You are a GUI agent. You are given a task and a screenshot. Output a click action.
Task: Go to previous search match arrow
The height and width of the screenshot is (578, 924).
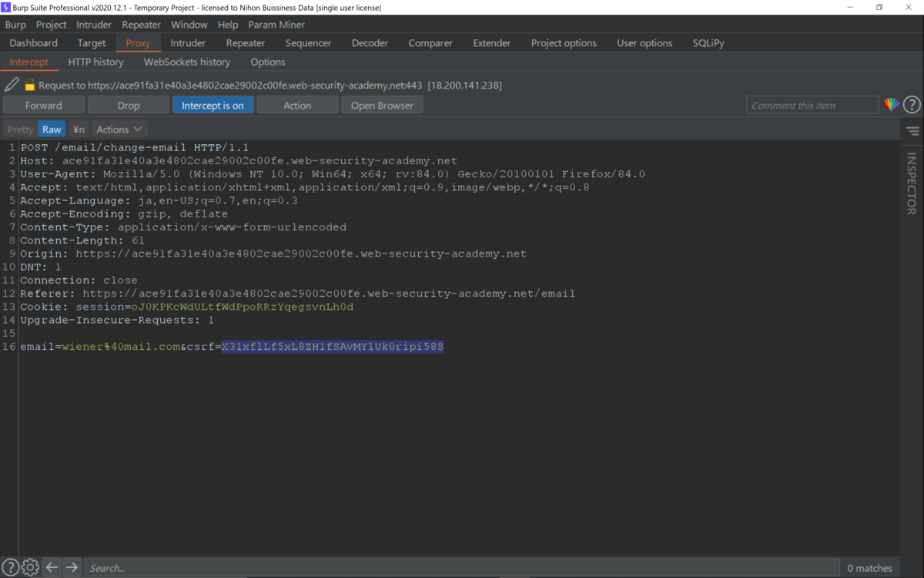[52, 567]
